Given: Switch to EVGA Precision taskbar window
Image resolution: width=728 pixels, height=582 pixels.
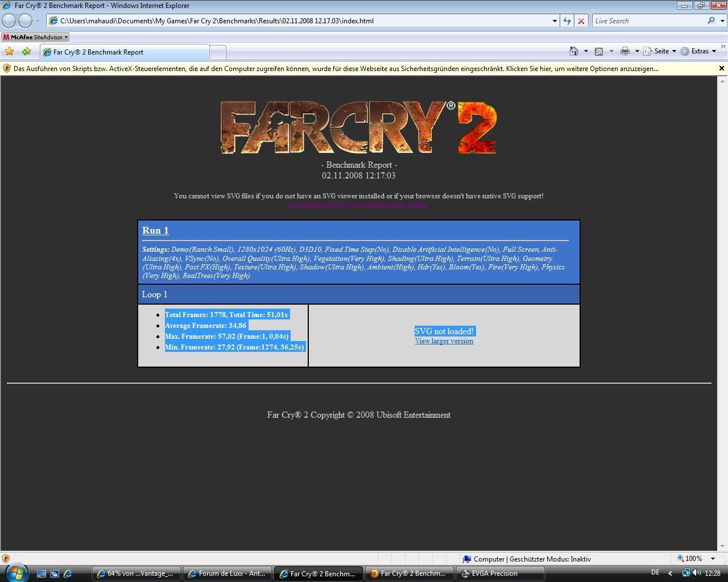Looking at the screenshot, I should point(500,573).
